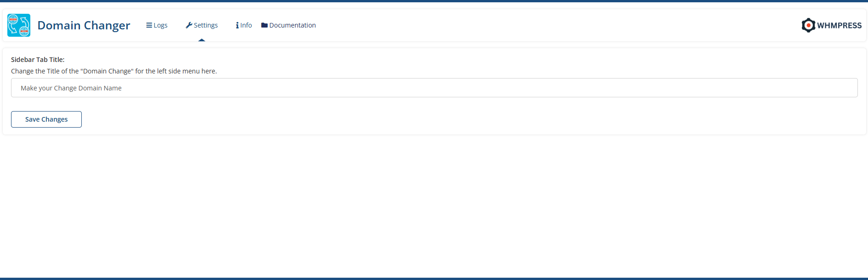Click the Info 'i' icon
This screenshot has height=280, width=868.
237,25
